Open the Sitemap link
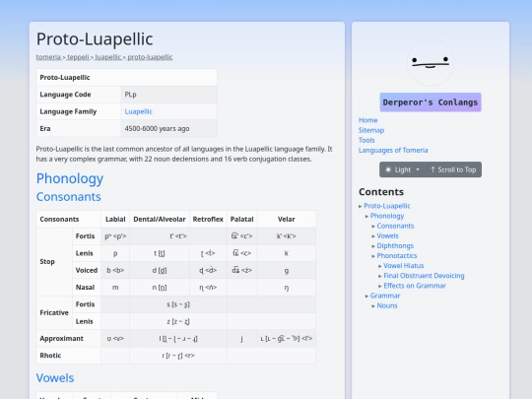The height and width of the screenshot is (399, 532). pos(371,130)
